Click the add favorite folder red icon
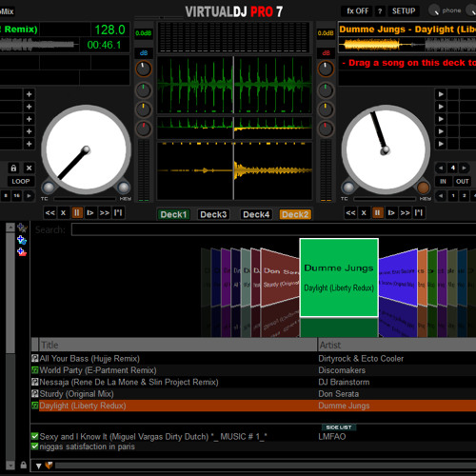 click(x=22, y=252)
